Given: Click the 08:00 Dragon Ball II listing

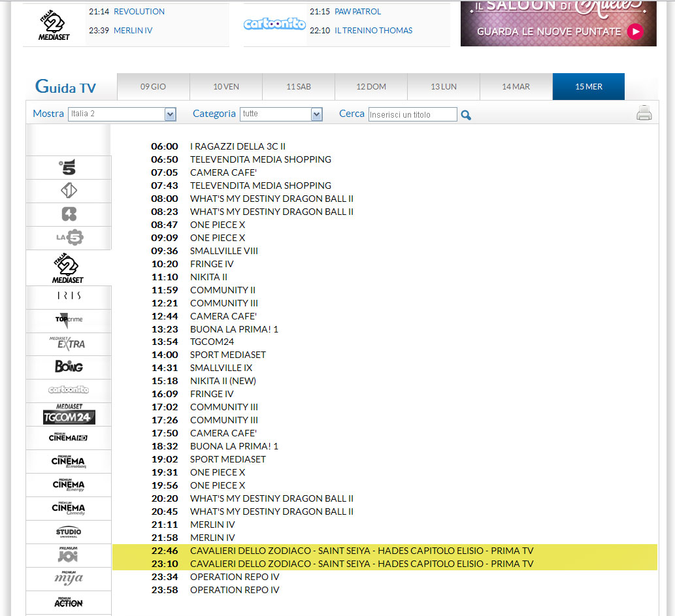Looking at the screenshot, I should pyautogui.click(x=272, y=199).
